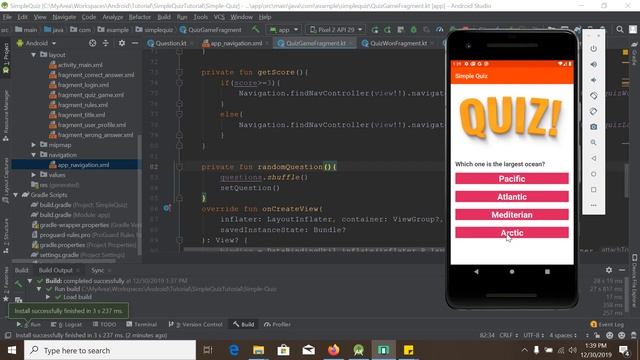This screenshot has width=640, height=360.
Task: Open the Analyze menu
Action: [x=113, y=17]
